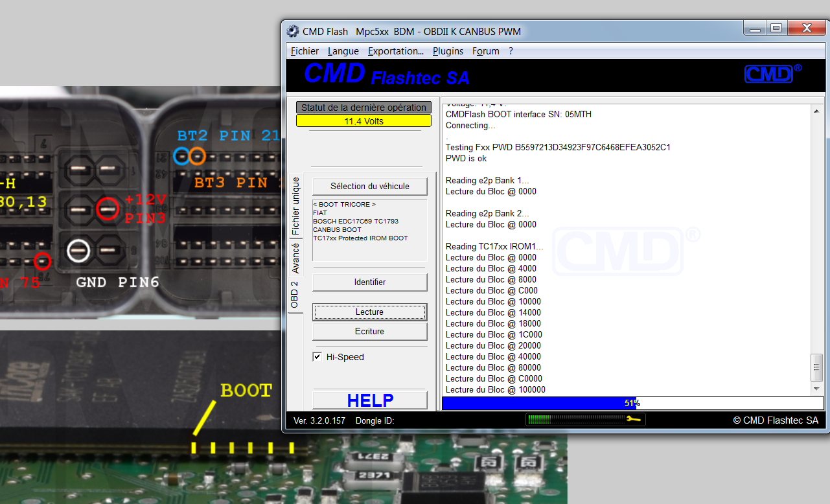Click the 'PWD is ok' log line
The width and height of the screenshot is (830, 504).
467,158
